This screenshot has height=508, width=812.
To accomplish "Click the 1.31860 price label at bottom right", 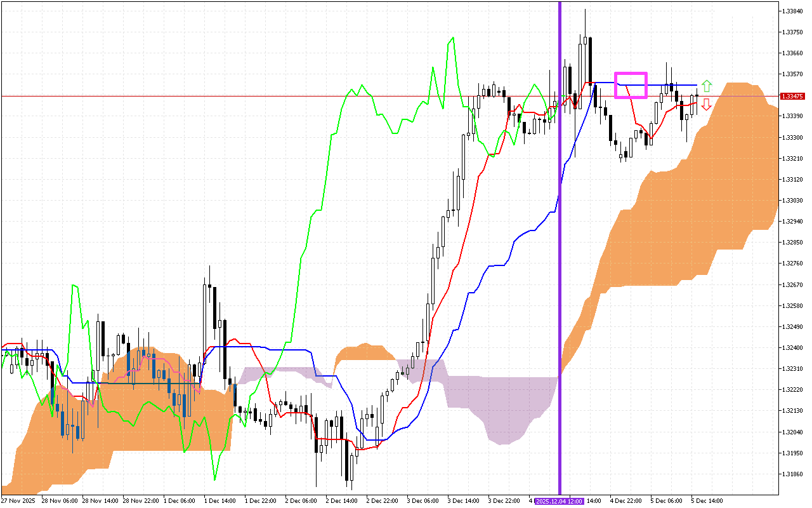I will point(792,473).
